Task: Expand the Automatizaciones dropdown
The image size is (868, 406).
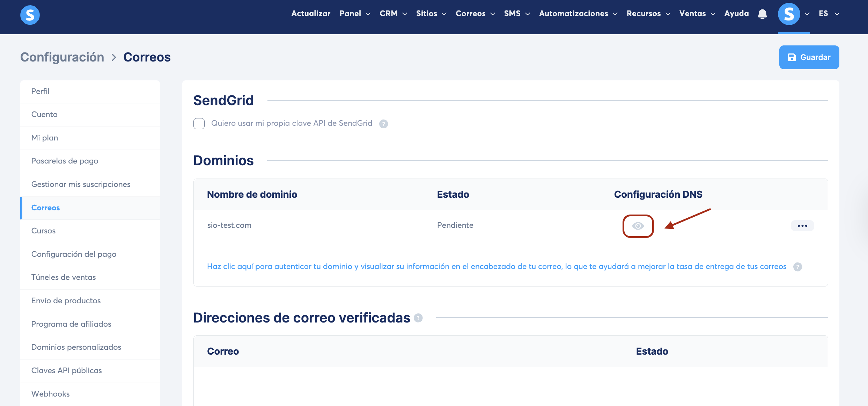Action: tap(578, 14)
